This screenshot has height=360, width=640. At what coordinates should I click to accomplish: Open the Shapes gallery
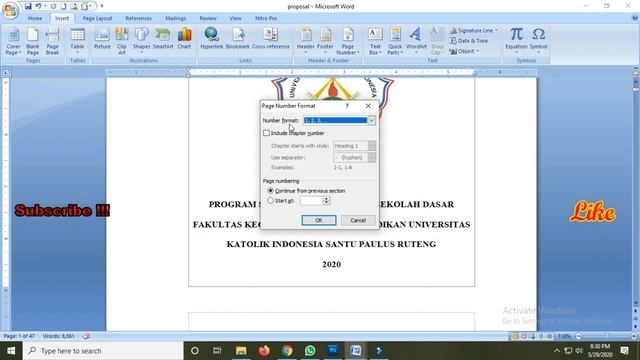[142, 41]
